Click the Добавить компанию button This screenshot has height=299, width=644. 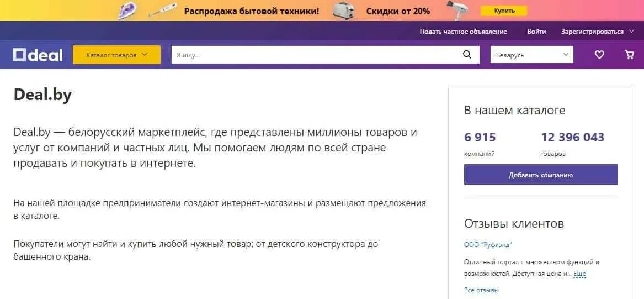point(541,175)
